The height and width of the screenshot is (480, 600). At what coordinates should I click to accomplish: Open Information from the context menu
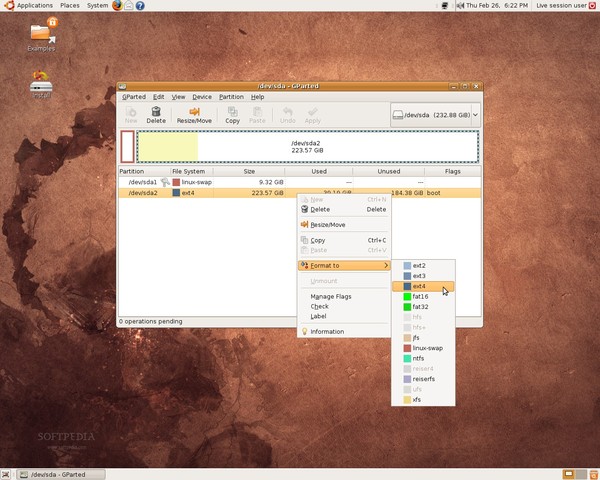click(344, 331)
